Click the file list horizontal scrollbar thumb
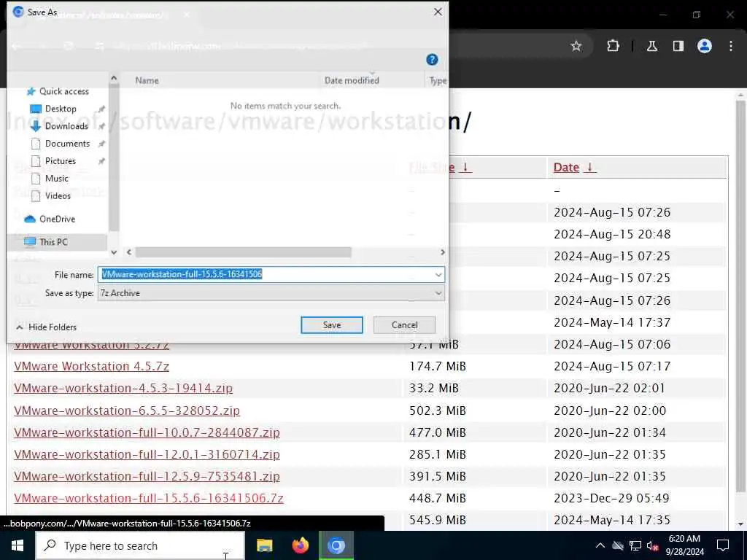Screen dimensions: 747x560 coord(243,252)
